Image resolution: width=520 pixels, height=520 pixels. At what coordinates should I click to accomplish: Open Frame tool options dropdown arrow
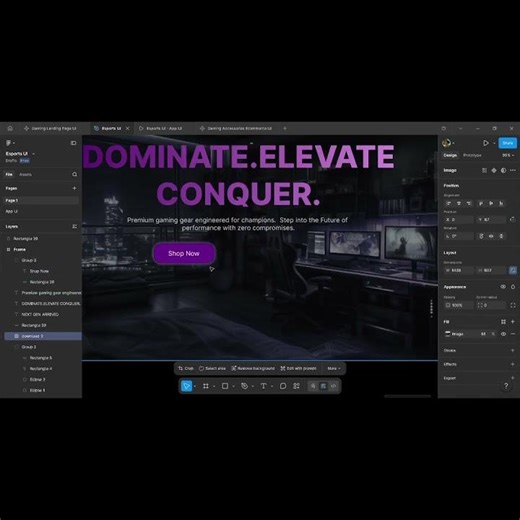[214, 386]
